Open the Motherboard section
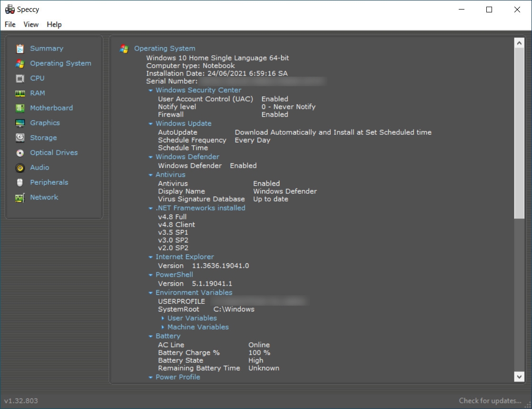Viewport: 532px width, 409px height. (51, 108)
